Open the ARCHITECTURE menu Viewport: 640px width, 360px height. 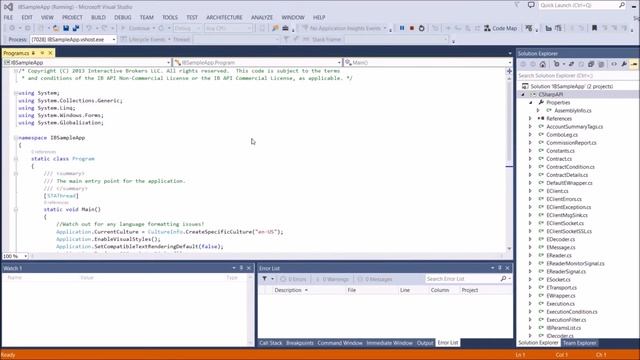coord(224,18)
